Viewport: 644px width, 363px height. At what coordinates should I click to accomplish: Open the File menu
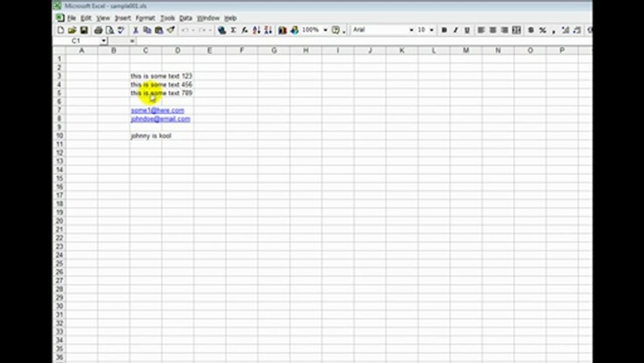pos(71,18)
